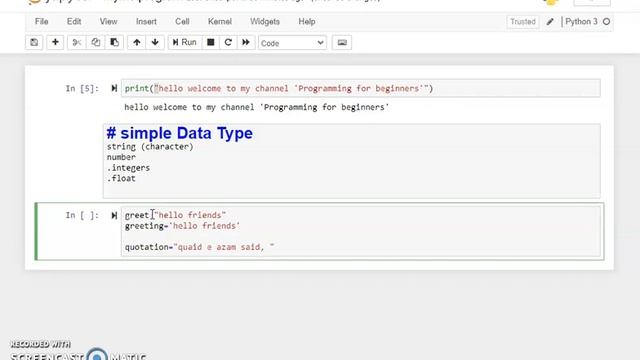Image resolution: width=640 pixels, height=360 pixels.
Task: Insert a cell below with plus icon
Action: 55,42
